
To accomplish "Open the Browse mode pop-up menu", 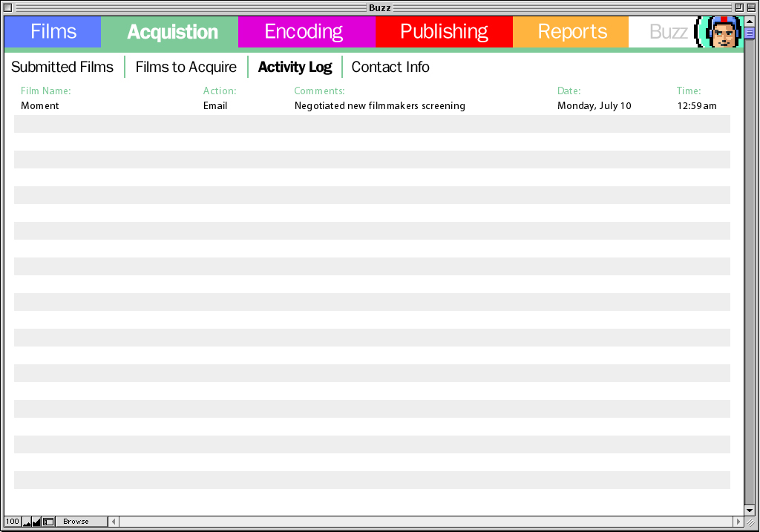I will click(81, 522).
